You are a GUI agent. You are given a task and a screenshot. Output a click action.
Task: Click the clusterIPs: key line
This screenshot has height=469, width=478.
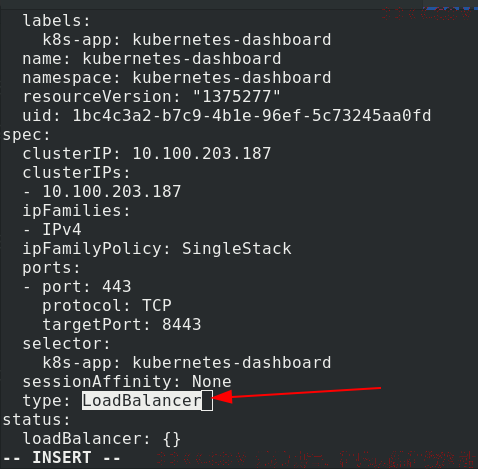(76, 173)
